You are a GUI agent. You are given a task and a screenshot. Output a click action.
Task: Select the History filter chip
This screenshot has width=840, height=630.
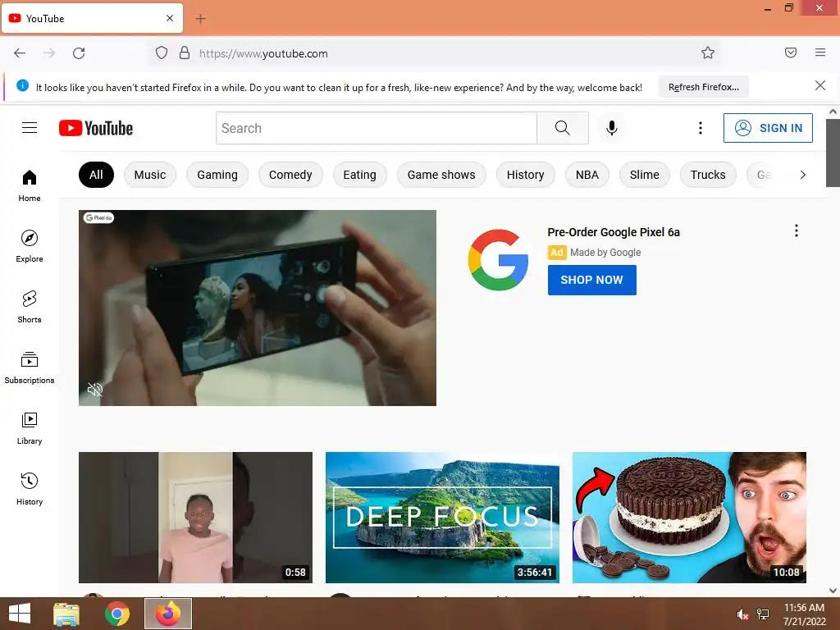525,175
